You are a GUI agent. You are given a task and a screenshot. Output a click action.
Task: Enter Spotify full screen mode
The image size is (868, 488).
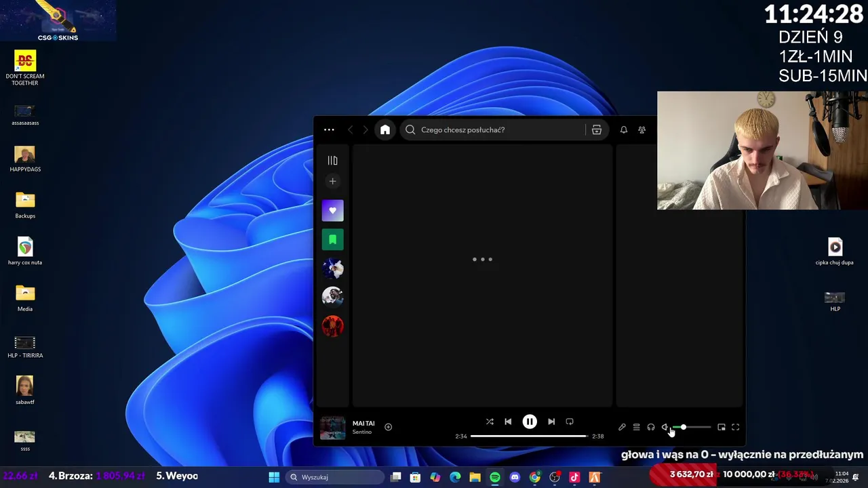pos(736,427)
